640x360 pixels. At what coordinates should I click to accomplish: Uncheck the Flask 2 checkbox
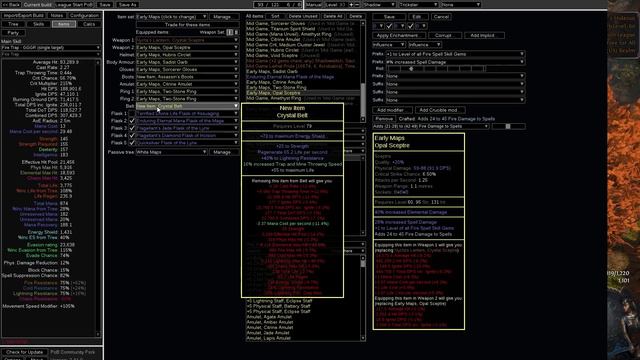[131, 121]
